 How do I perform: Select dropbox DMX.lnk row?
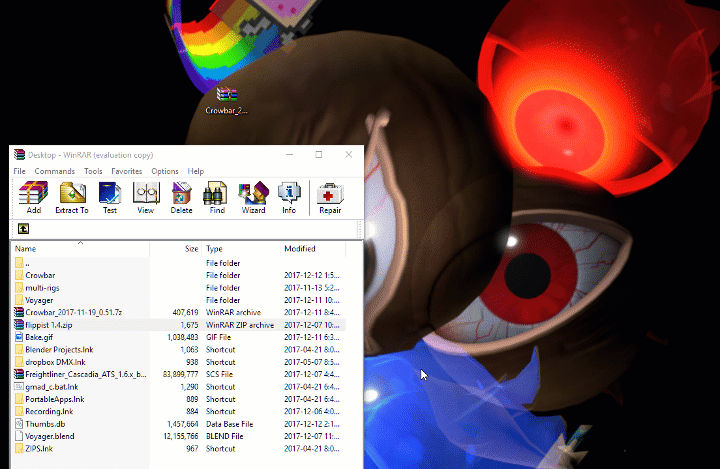click(178, 362)
